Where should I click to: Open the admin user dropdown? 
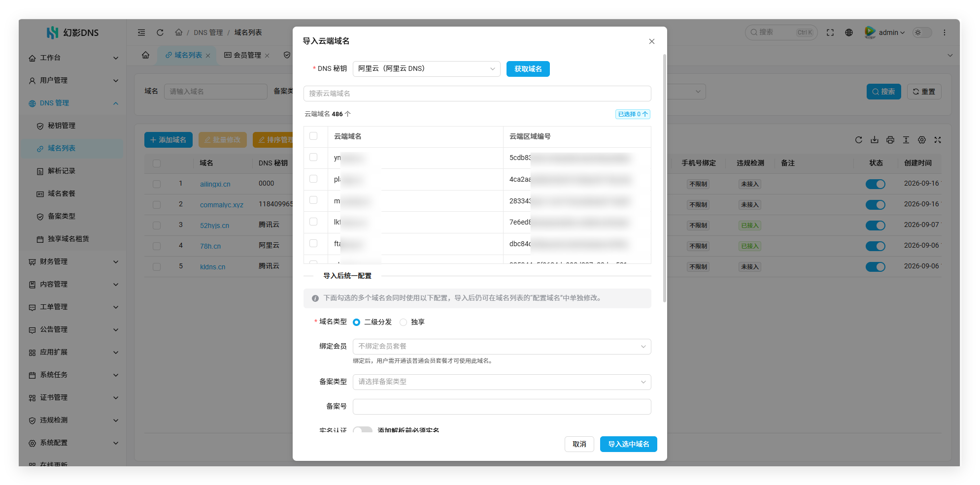[885, 32]
